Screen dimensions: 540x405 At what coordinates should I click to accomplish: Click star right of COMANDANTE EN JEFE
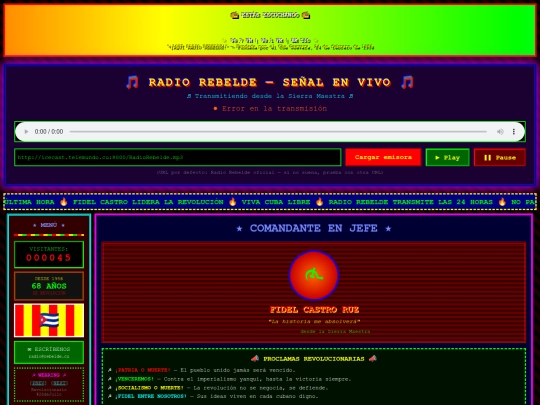[388, 229]
